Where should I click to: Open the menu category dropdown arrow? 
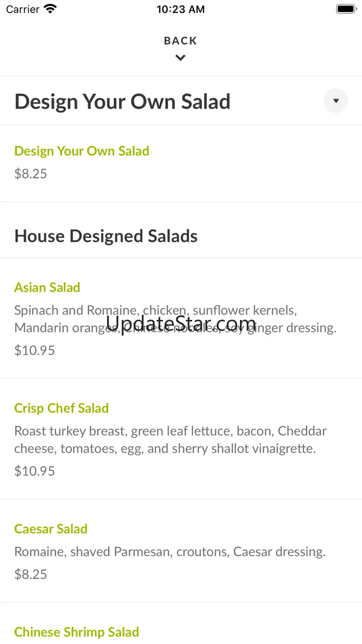tap(336, 101)
